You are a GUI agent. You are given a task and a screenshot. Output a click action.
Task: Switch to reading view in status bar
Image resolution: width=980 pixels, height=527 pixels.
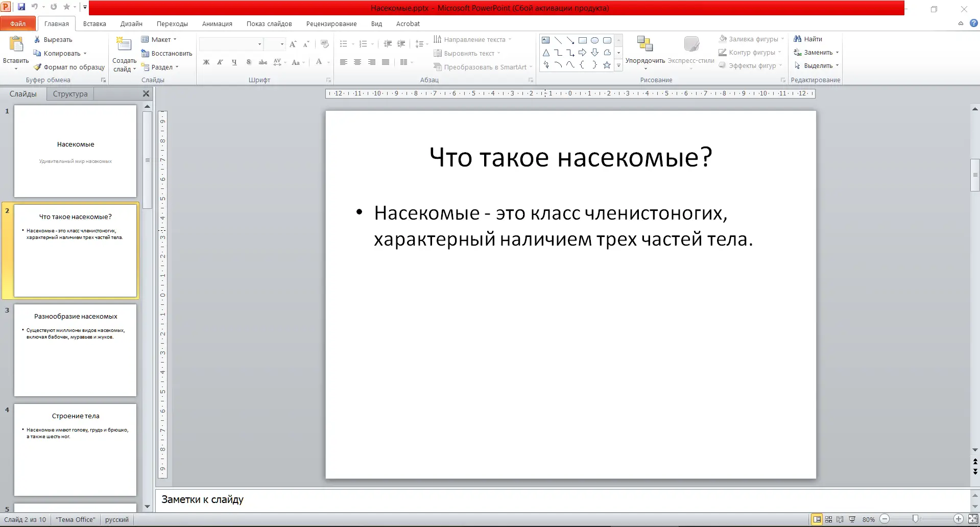click(840, 519)
